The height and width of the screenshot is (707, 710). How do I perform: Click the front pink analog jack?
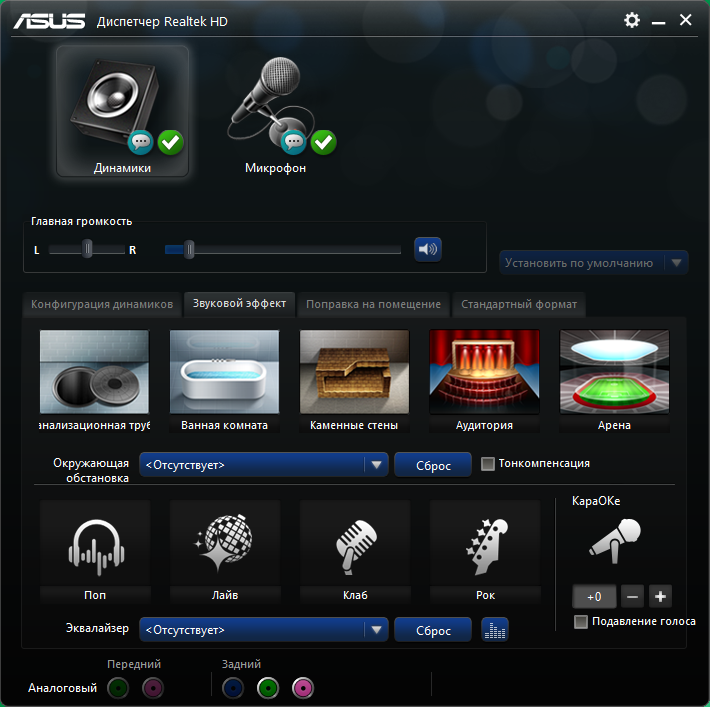click(153, 688)
